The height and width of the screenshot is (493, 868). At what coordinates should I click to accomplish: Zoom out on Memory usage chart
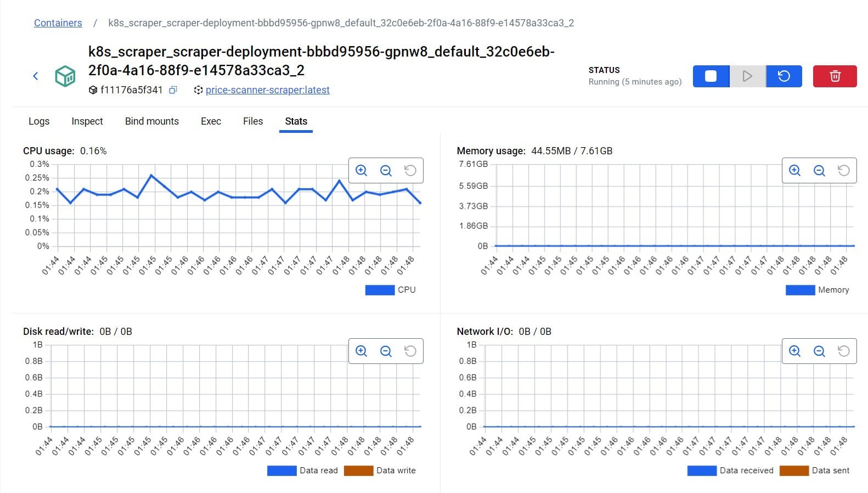(x=819, y=171)
